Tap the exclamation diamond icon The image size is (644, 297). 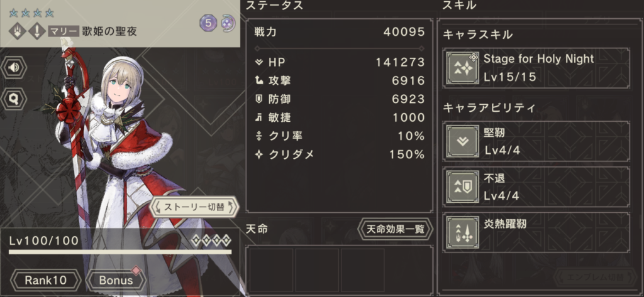37,31
